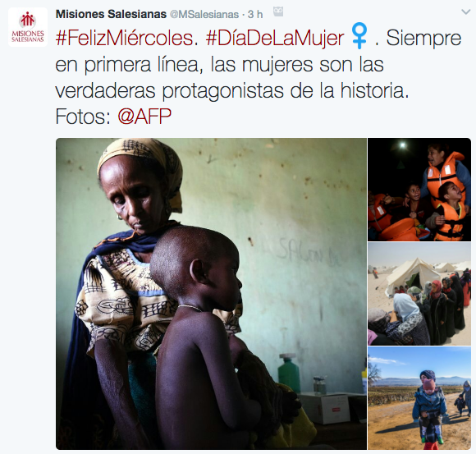Open the child on dirt road photo
The width and height of the screenshot is (476, 454).
419,398
